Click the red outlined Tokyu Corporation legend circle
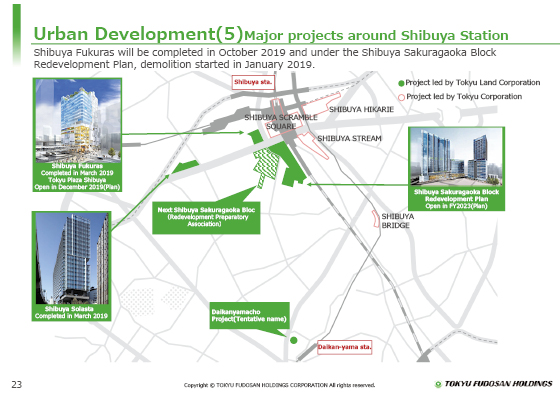This screenshot has width=560, height=396. [401, 97]
